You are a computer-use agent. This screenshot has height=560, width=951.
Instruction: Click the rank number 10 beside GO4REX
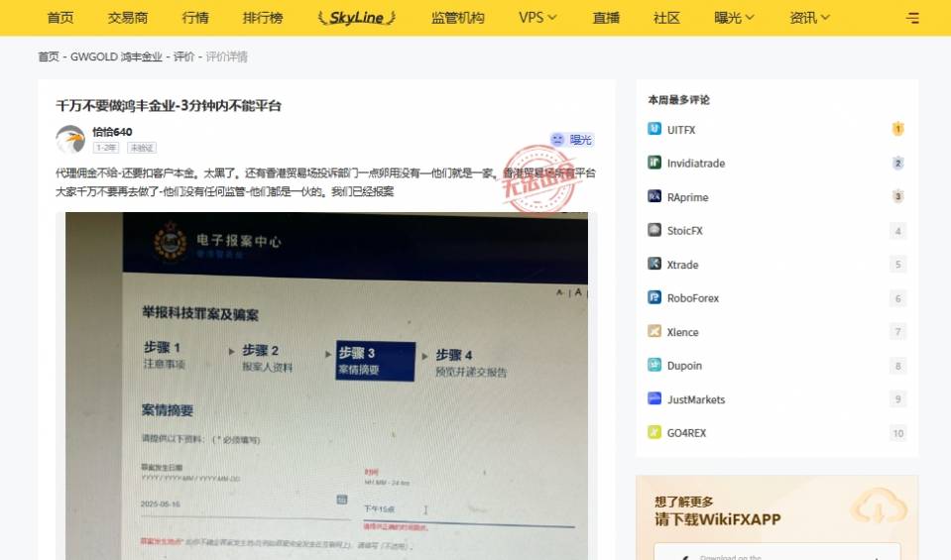tap(898, 433)
